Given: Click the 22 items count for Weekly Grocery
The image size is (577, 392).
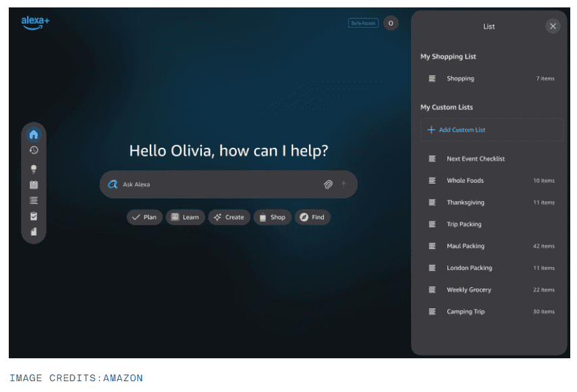Looking at the screenshot, I should click(x=543, y=289).
